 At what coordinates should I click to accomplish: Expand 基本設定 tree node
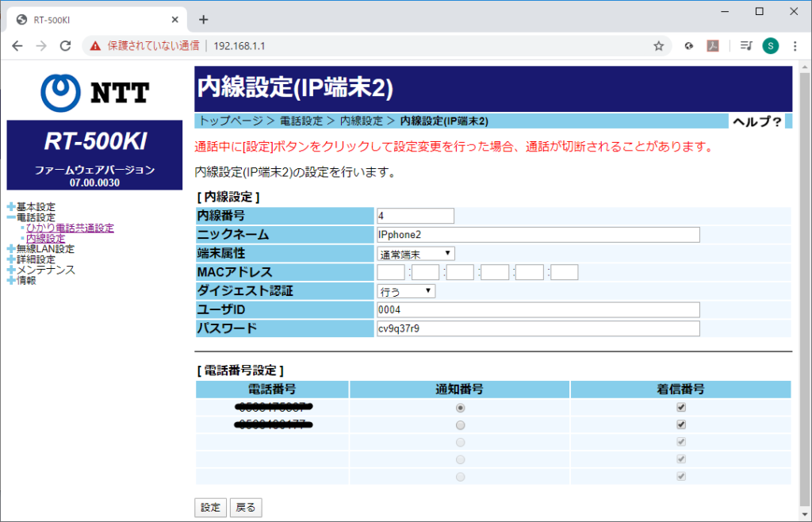pos(11,206)
